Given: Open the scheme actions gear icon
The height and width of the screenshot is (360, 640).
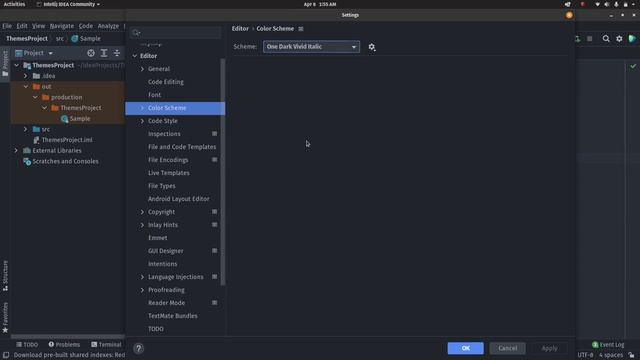Looking at the screenshot, I should [x=371, y=47].
